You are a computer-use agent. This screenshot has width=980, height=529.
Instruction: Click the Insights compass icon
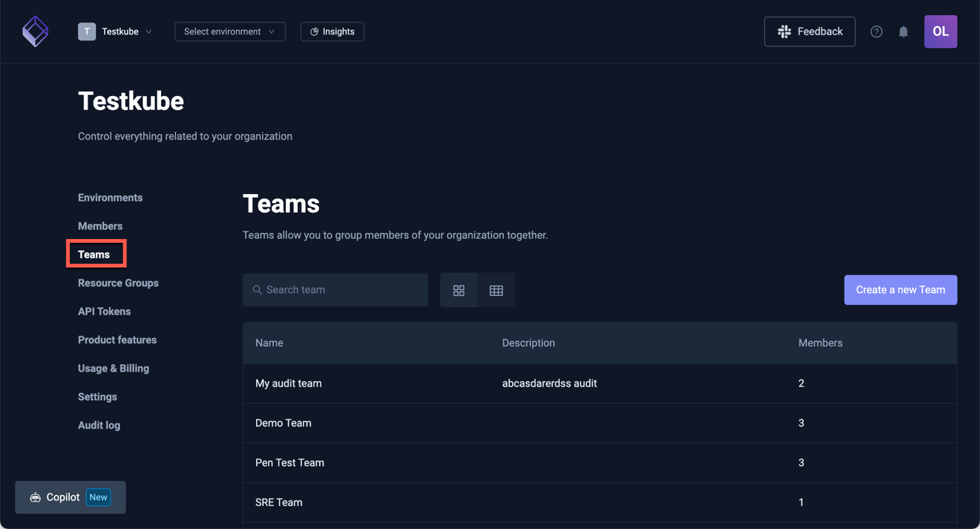click(314, 31)
